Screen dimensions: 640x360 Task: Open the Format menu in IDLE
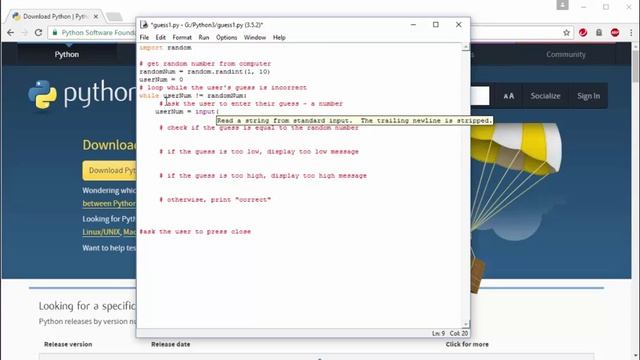click(x=182, y=37)
